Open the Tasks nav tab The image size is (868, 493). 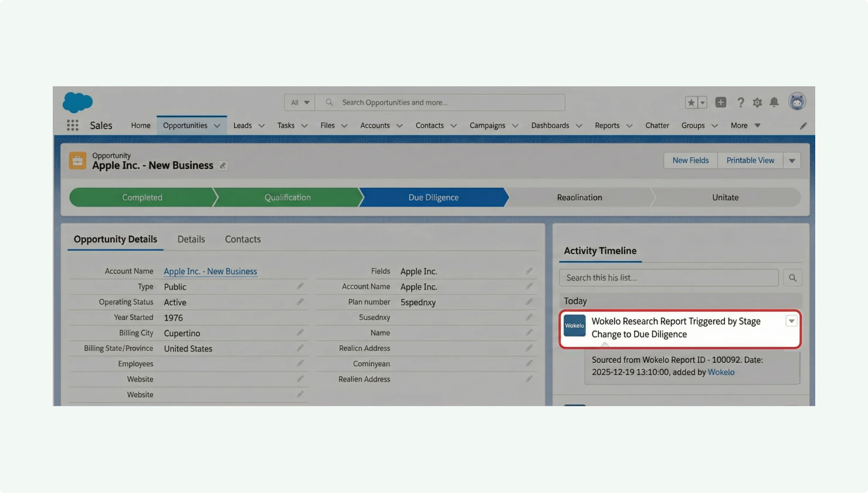pyautogui.click(x=286, y=126)
